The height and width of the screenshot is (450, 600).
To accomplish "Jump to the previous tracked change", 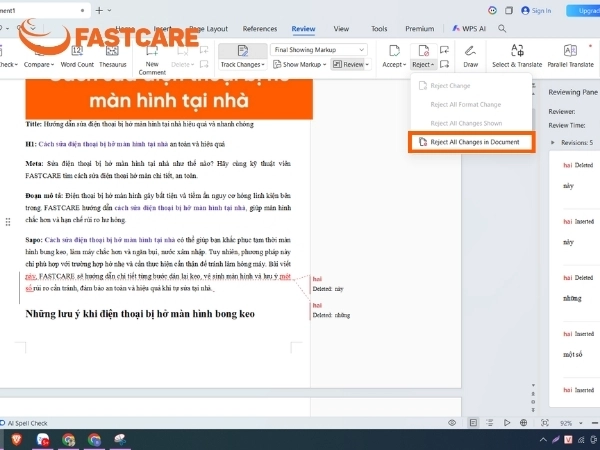I will 444,50.
